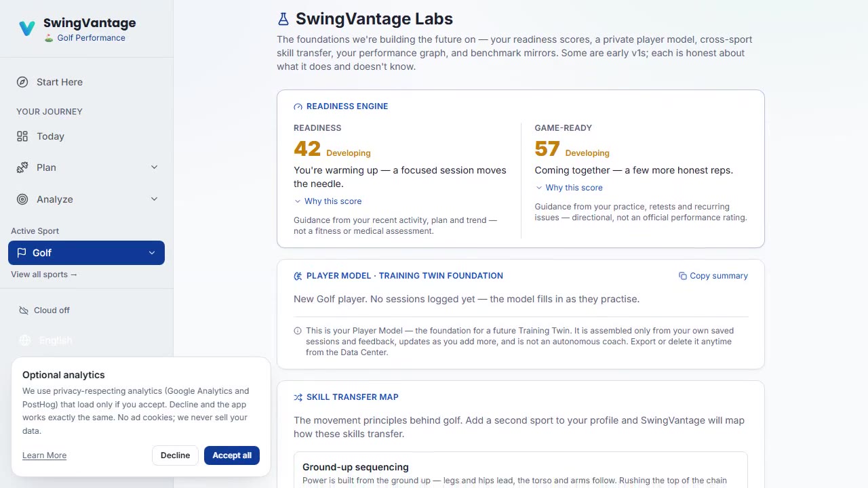This screenshot has width=868, height=488.
Task: Click View all sports link
Action: 44,274
